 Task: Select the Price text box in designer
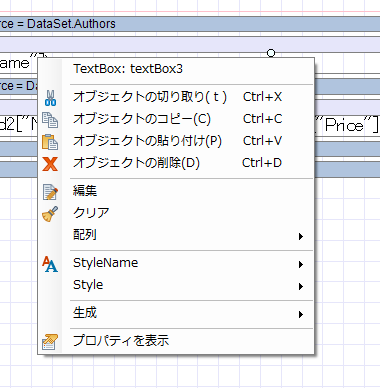pyautogui.click(x=347, y=125)
